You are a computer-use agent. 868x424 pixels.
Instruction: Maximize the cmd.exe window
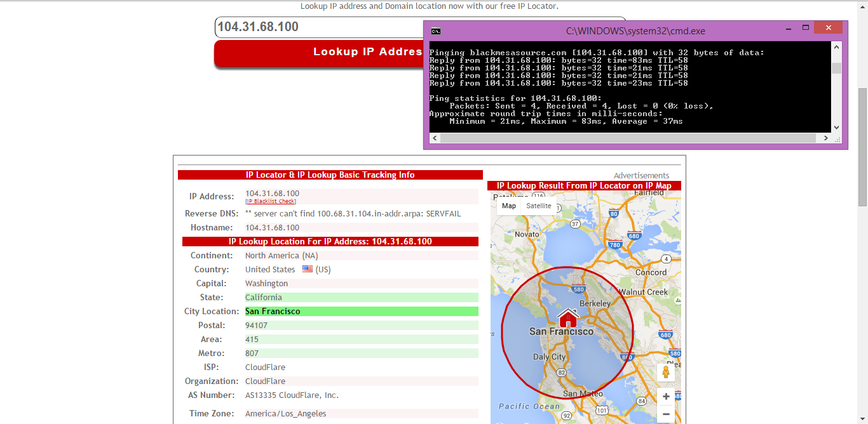[x=805, y=28]
